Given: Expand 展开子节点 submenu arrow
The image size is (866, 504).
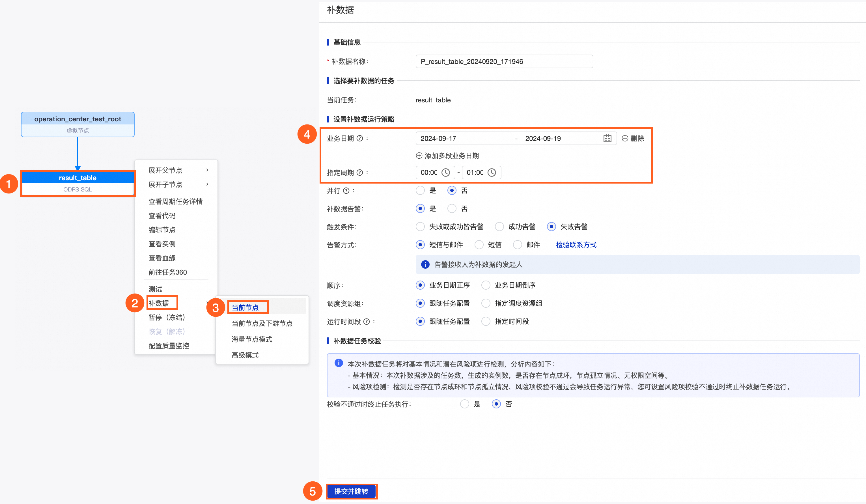Looking at the screenshot, I should [207, 184].
